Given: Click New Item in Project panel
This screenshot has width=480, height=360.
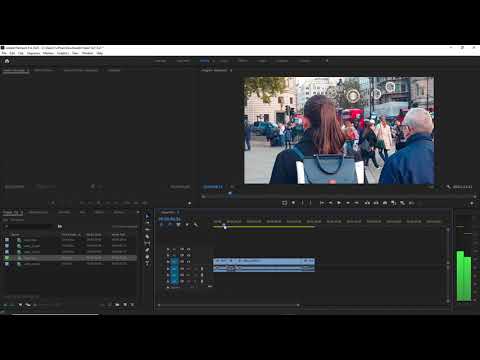Looking at the screenshot, I should pyautogui.click(x=125, y=305).
